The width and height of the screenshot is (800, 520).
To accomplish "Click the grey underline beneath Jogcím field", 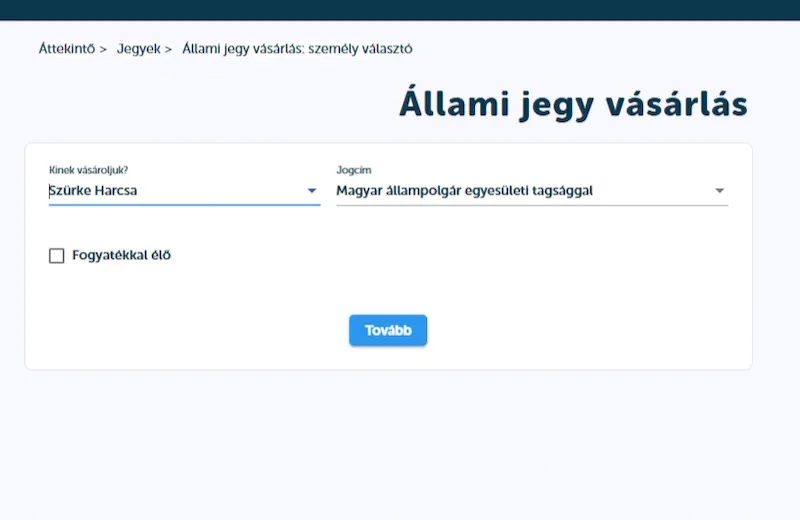I will point(532,206).
